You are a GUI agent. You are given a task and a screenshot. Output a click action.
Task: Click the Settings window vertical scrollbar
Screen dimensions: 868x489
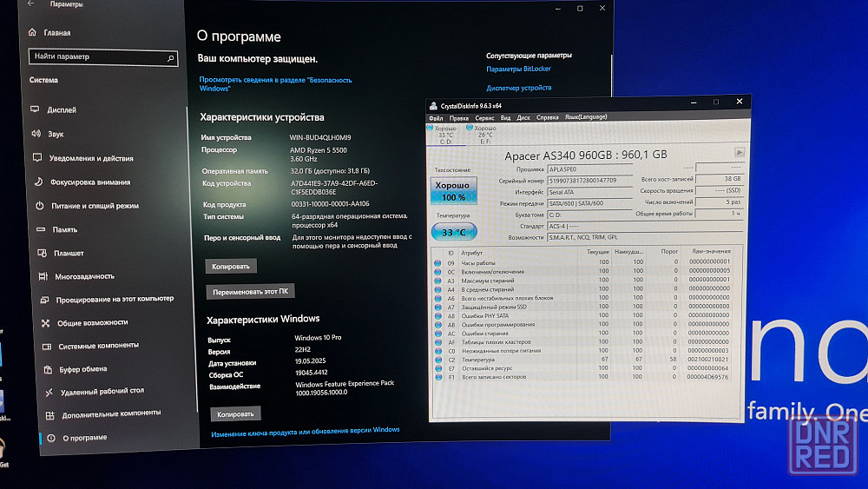(612, 77)
